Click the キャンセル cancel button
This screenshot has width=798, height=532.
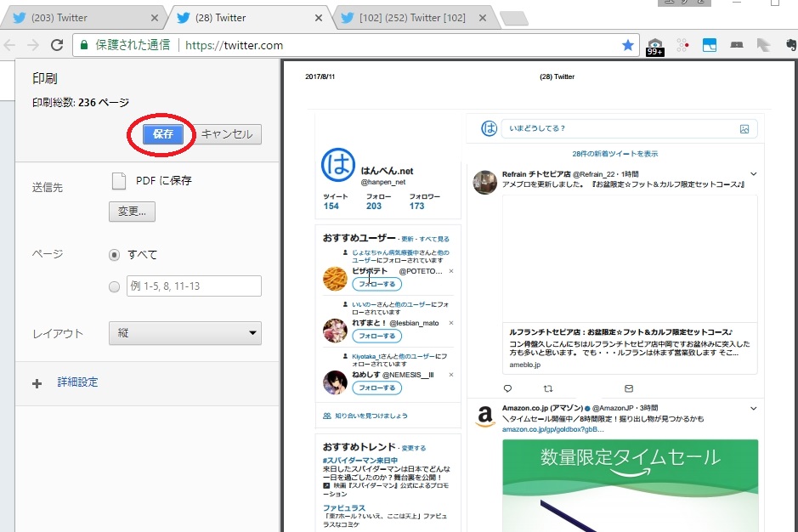[x=227, y=134]
